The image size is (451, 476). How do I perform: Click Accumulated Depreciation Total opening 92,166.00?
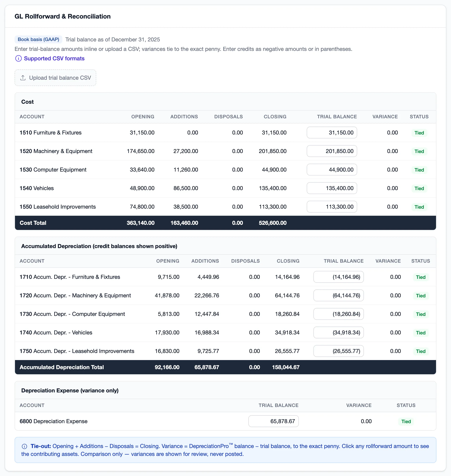point(167,367)
